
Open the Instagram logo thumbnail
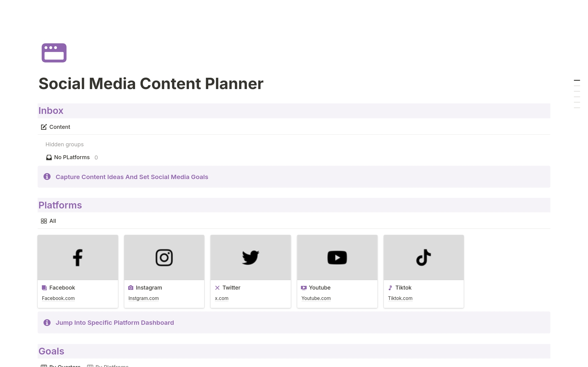pyautogui.click(x=164, y=257)
